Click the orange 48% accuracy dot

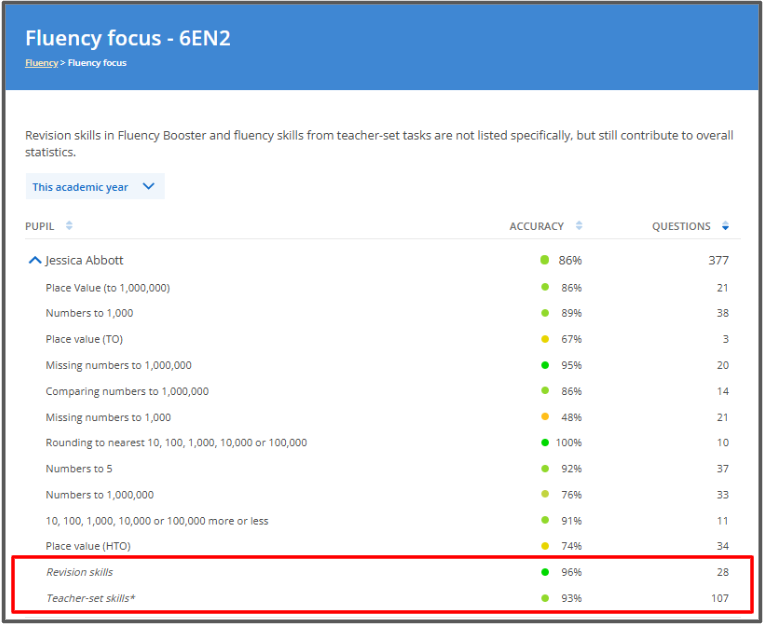coord(545,417)
